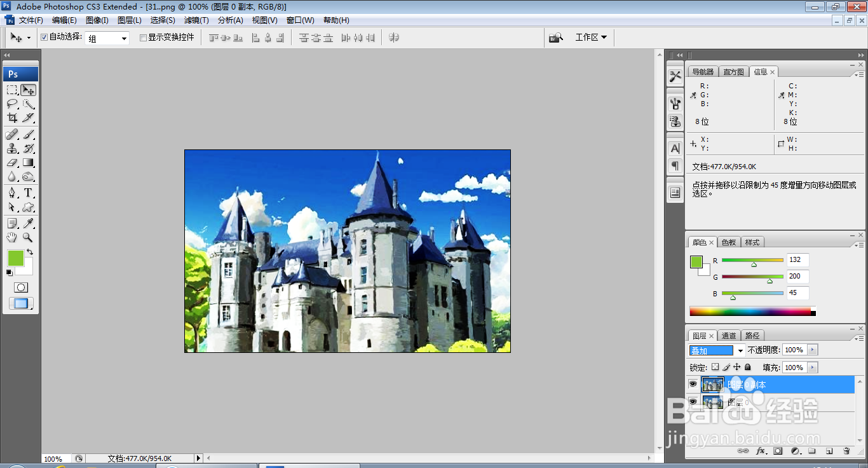868x468 pixels.
Task: Select the Crop tool
Action: click(x=12, y=118)
